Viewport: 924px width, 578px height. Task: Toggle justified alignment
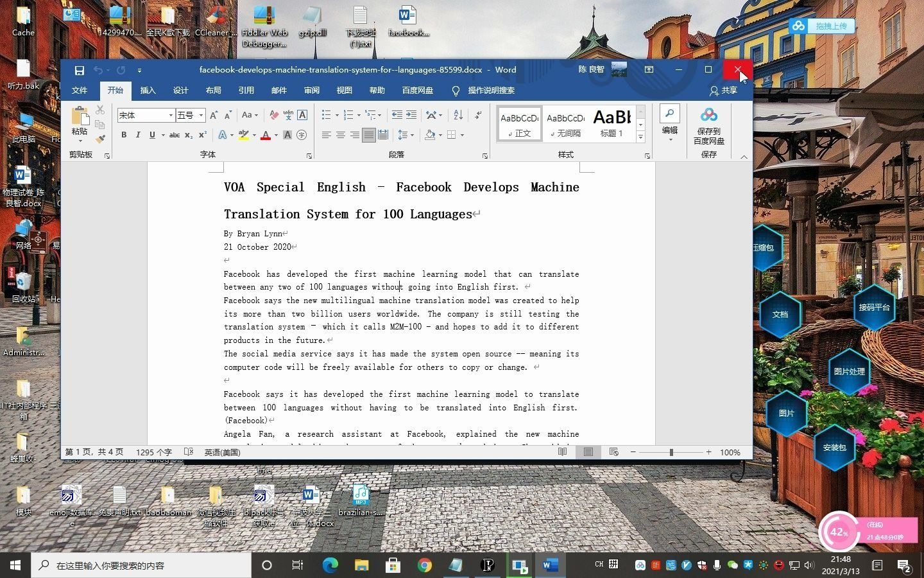click(369, 135)
